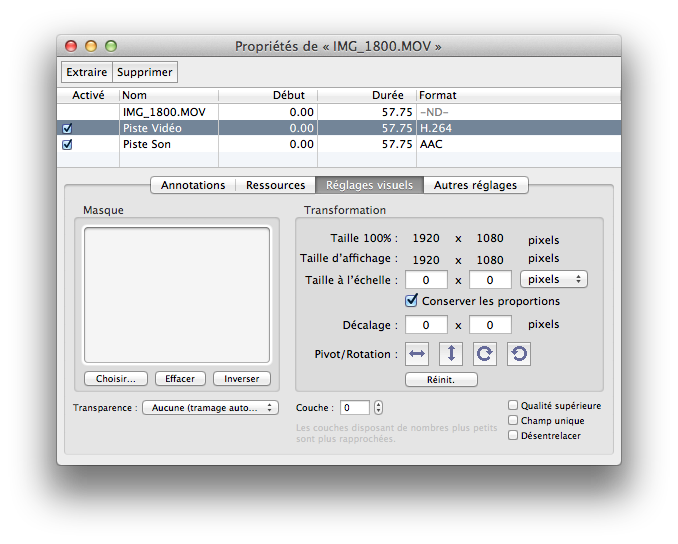
Task: Click the Décalage first value field
Action: click(x=427, y=325)
